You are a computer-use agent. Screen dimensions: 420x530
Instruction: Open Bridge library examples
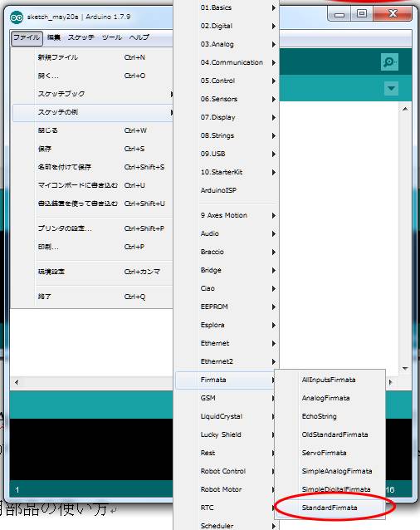point(227,270)
